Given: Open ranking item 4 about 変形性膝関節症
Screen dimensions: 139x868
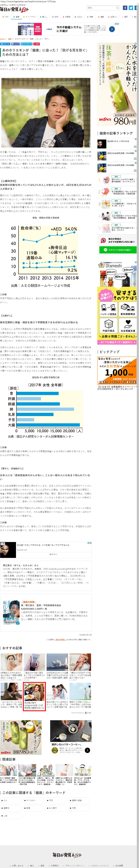Looking at the screenshot, I should [117, 216].
